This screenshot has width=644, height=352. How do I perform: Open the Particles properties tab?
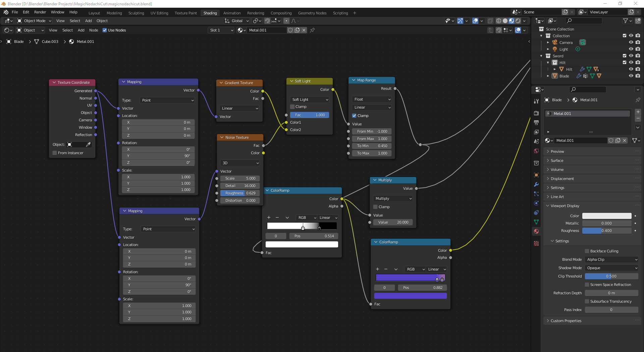click(536, 194)
